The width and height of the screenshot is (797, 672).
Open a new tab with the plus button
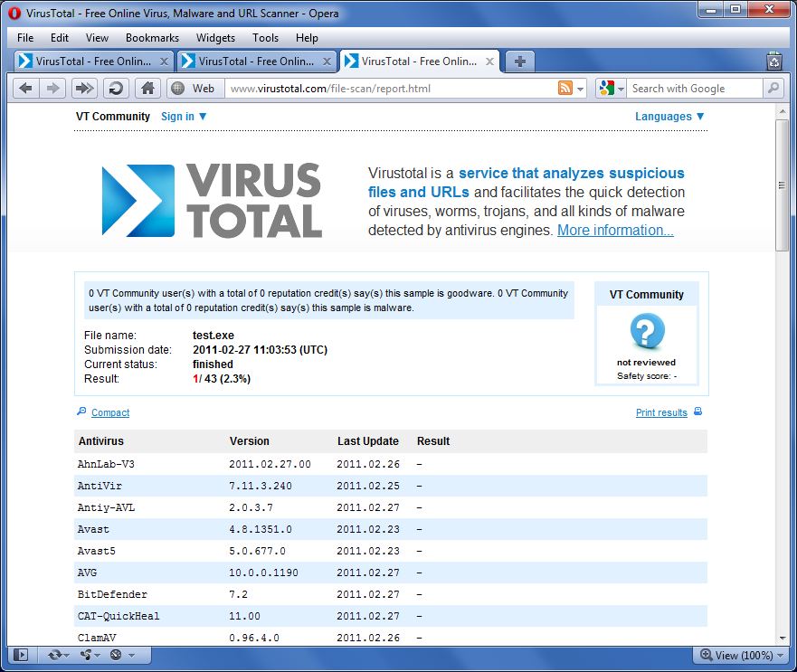[519, 62]
